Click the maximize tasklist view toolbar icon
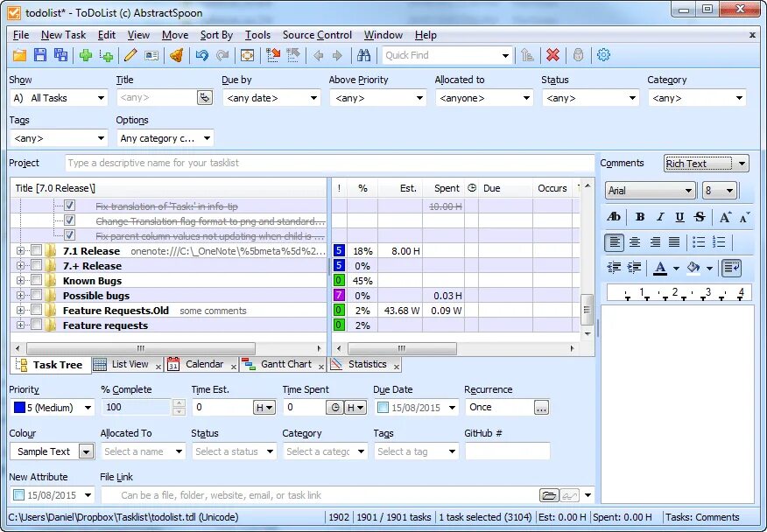 pos(247,55)
